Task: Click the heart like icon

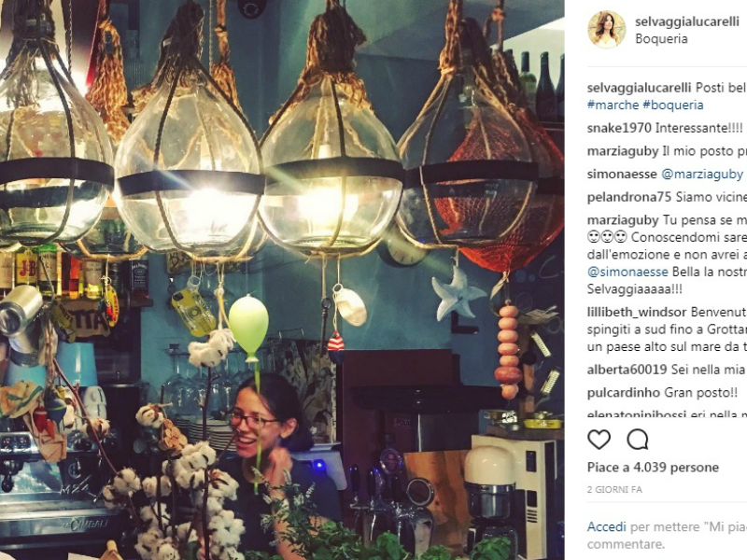Action: (x=599, y=440)
